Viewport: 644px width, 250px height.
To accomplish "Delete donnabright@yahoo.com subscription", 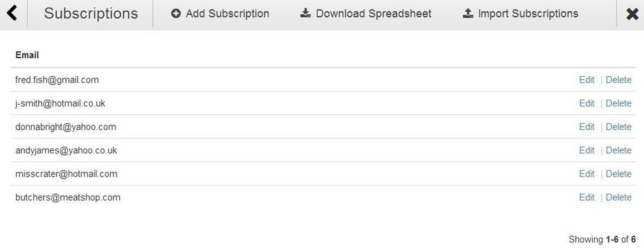I will 618,127.
